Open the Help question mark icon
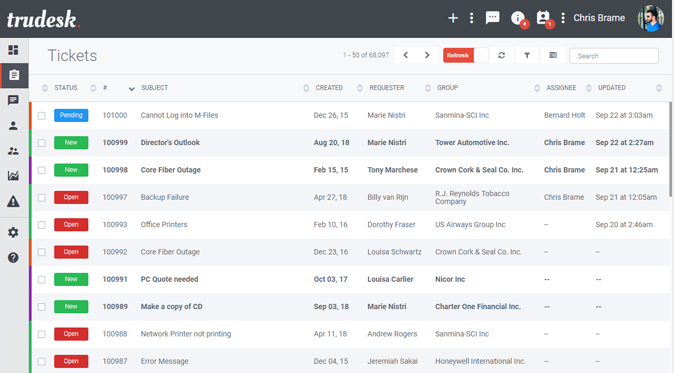The width and height of the screenshot is (674, 373). [x=13, y=257]
